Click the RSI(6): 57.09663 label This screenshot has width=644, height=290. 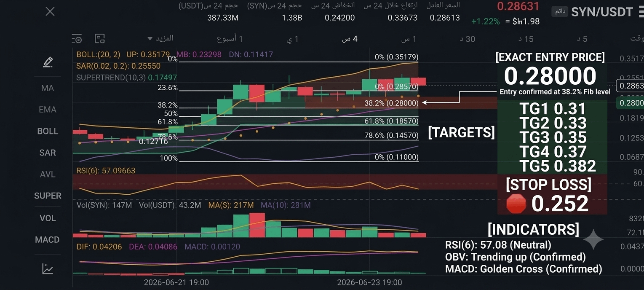click(x=106, y=171)
